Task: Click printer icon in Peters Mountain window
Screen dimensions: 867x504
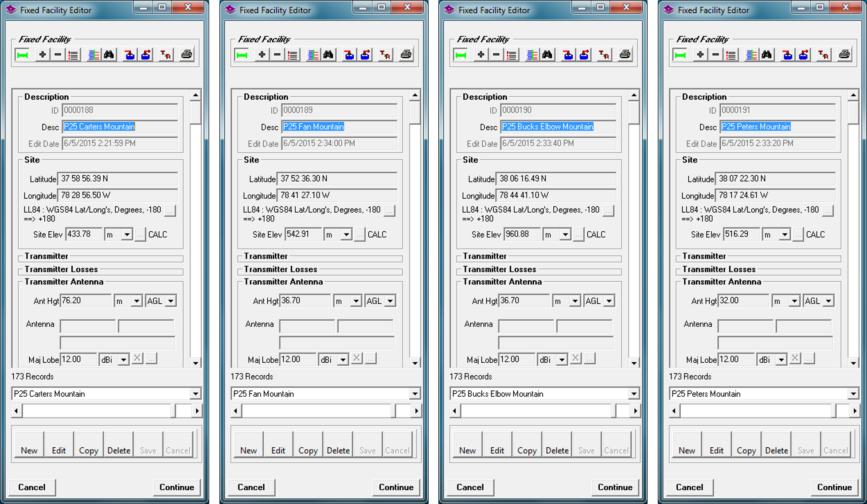Action: [844, 55]
